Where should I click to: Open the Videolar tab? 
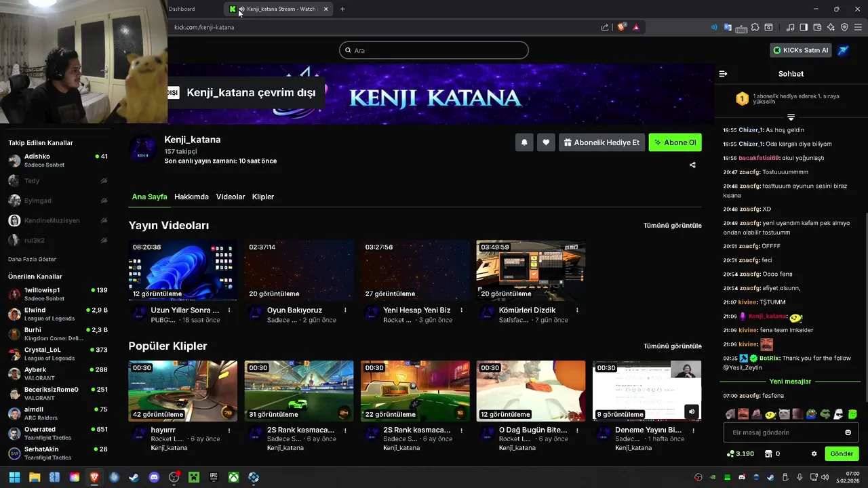coord(231,197)
